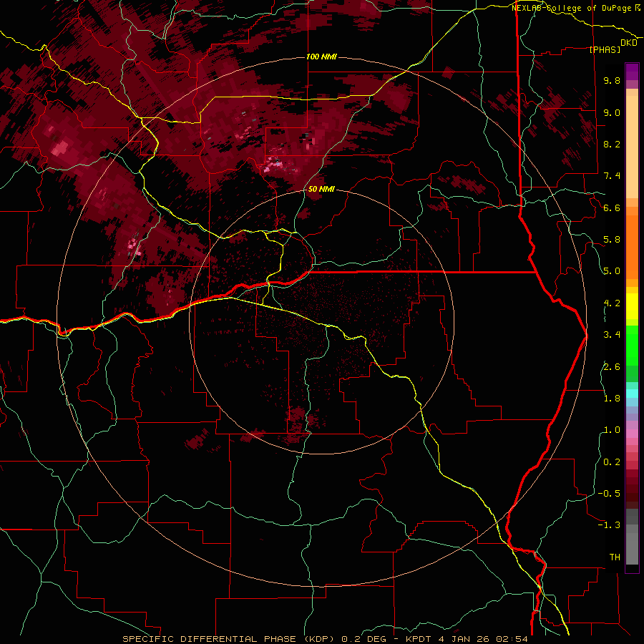
Task: Pick the cyan band of the color bar
Action: [x=632, y=394]
